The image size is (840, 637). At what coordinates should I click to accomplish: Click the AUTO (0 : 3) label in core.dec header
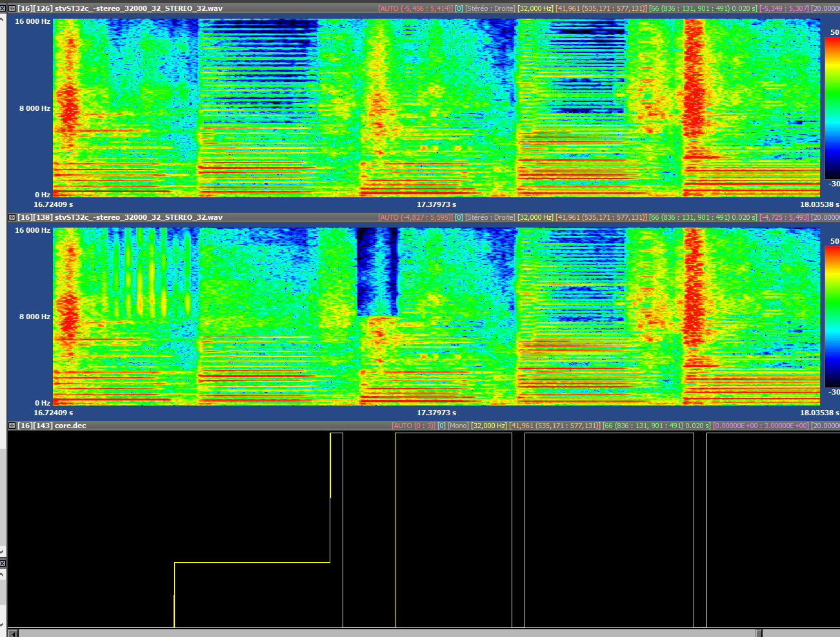(x=413, y=426)
